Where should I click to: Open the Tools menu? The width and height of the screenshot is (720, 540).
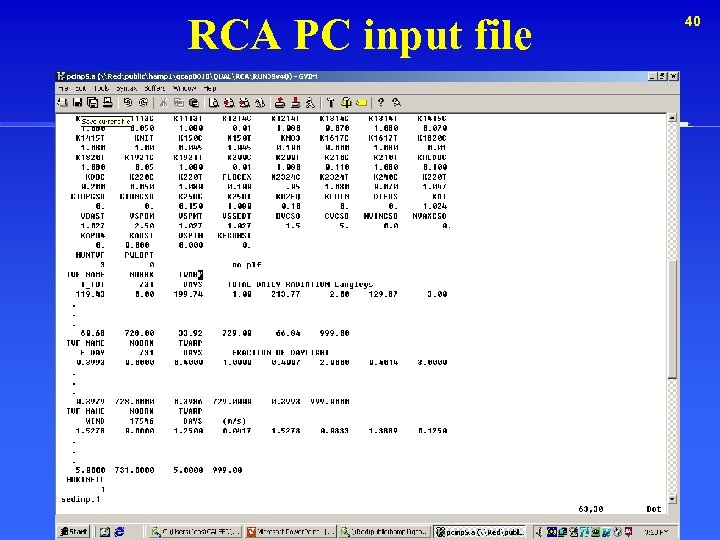[x=101, y=88]
